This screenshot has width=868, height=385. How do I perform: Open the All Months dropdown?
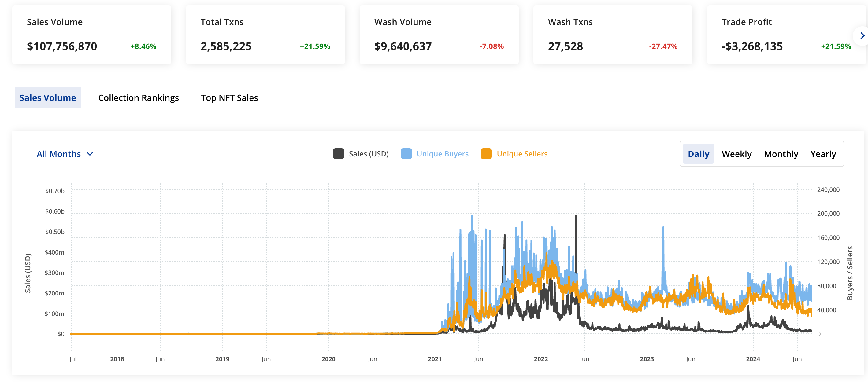pyautogui.click(x=59, y=154)
